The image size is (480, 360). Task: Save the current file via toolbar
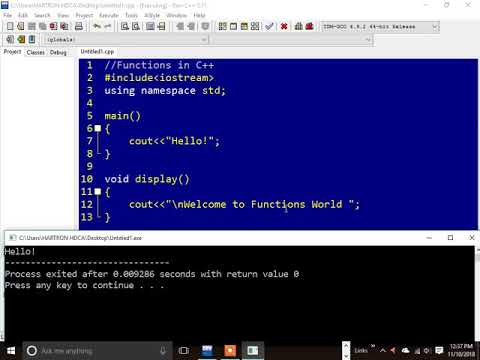click(32, 26)
